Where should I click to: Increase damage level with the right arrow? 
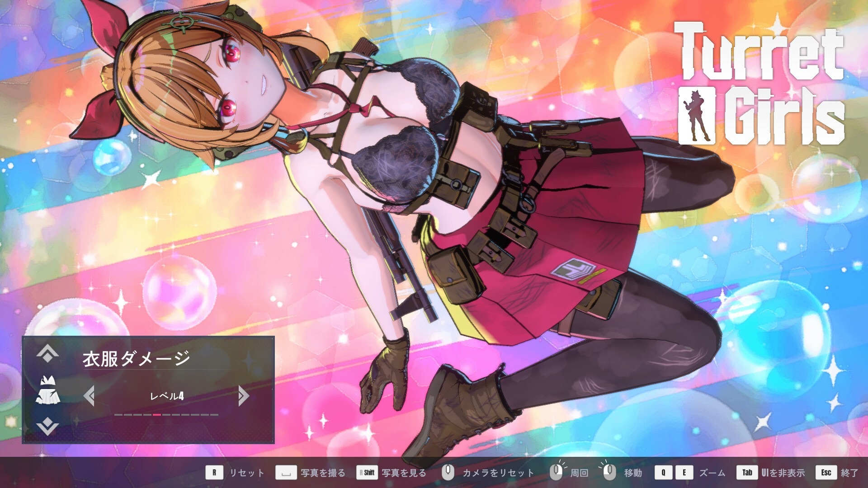pos(243,396)
